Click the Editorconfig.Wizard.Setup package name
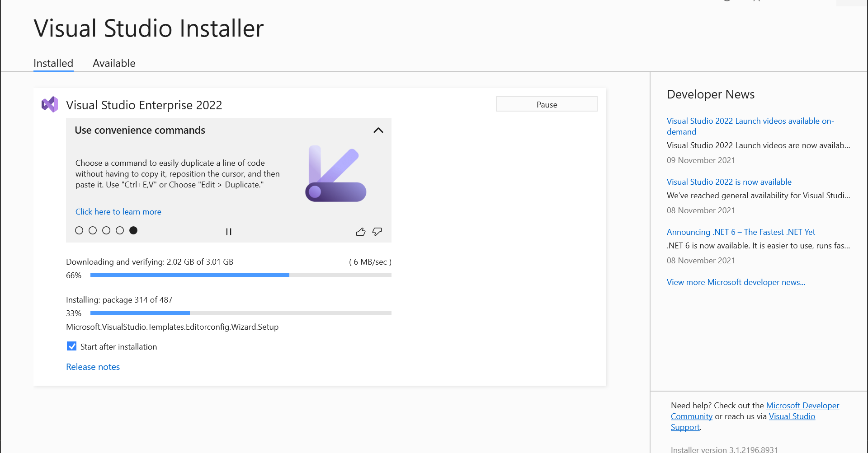Image resolution: width=868 pixels, height=453 pixels. (x=172, y=327)
